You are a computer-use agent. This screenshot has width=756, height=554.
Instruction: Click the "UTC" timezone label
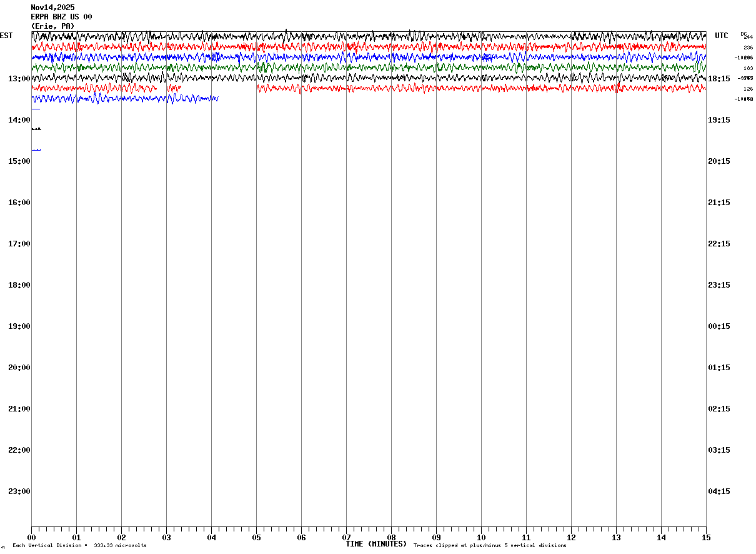tap(722, 36)
